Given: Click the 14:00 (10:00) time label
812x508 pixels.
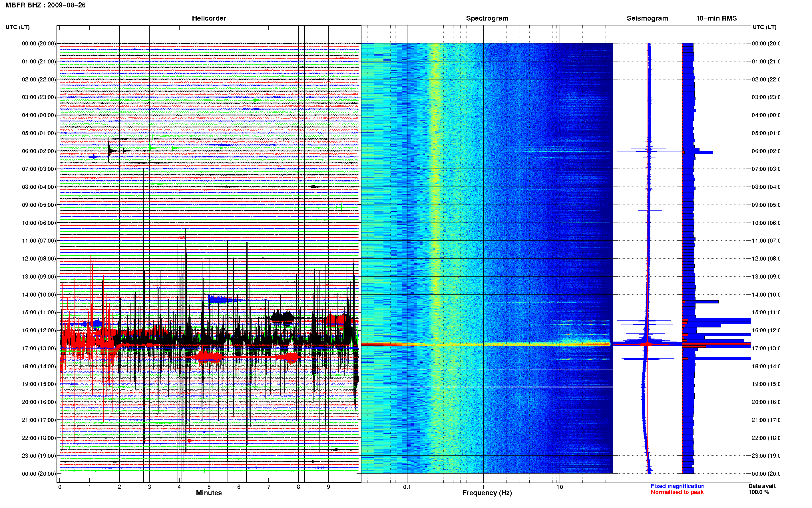Looking at the screenshot, I should (39, 295).
